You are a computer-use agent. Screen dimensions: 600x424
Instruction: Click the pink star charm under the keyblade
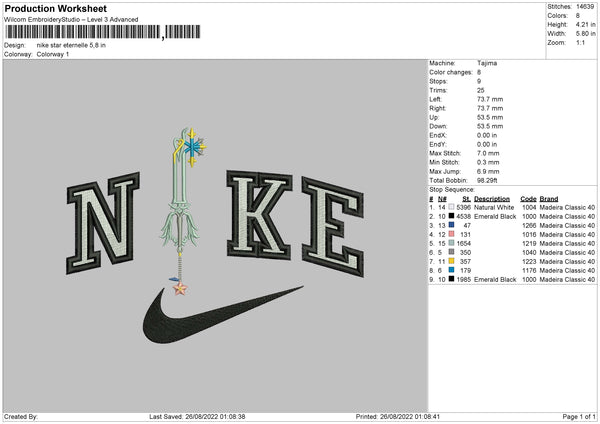[180, 289]
